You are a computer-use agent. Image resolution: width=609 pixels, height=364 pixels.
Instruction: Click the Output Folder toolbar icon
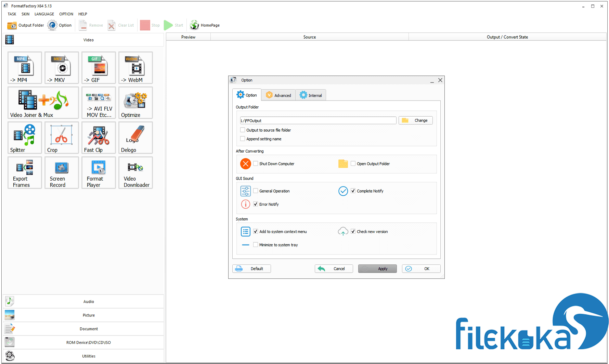pyautogui.click(x=26, y=25)
